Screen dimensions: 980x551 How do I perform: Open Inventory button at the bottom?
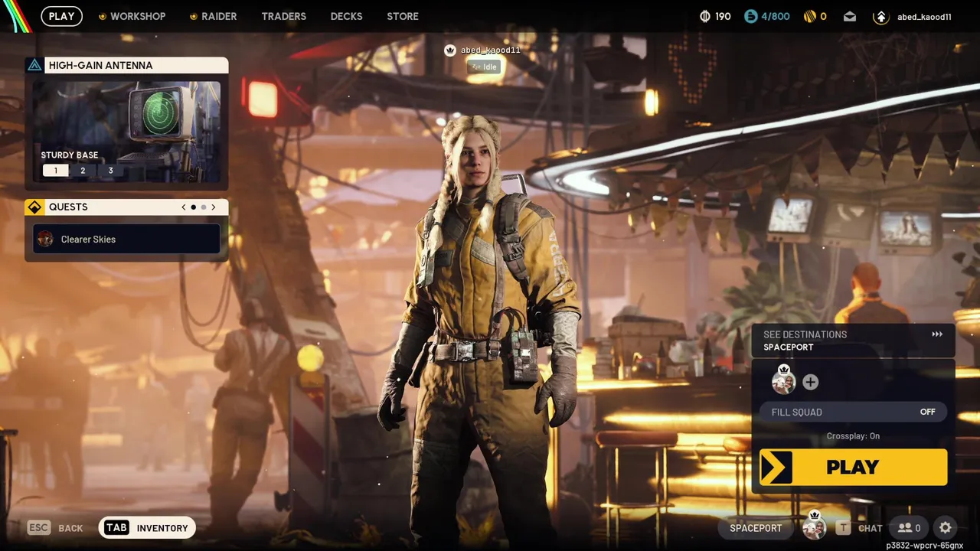(147, 527)
